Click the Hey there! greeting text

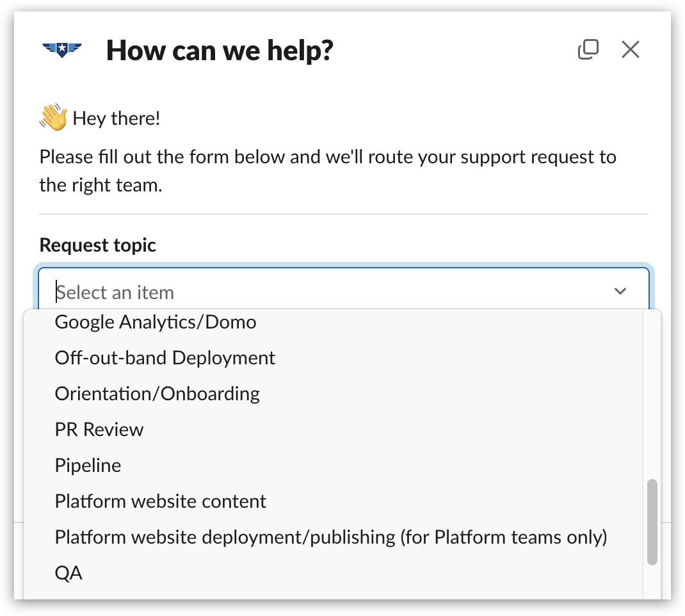117,118
